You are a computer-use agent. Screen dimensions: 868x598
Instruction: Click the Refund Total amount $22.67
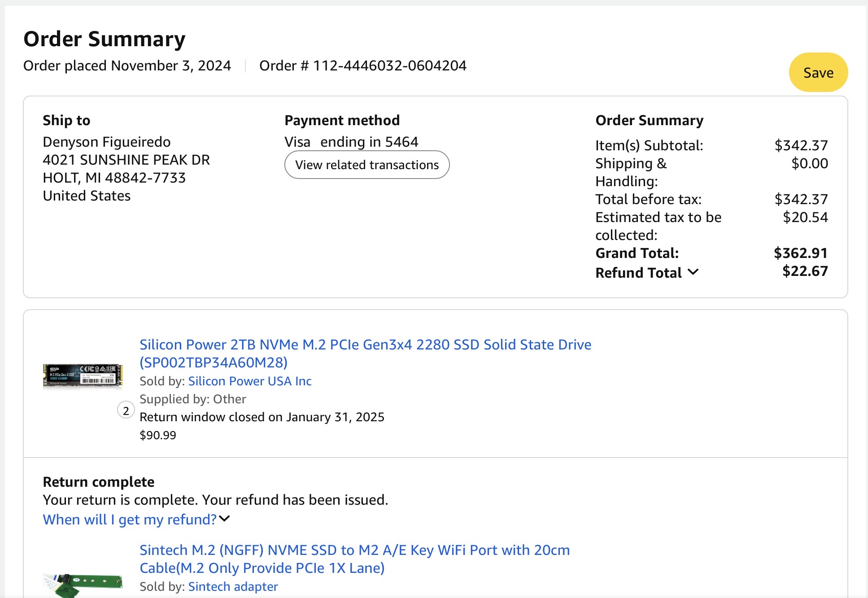(x=805, y=271)
